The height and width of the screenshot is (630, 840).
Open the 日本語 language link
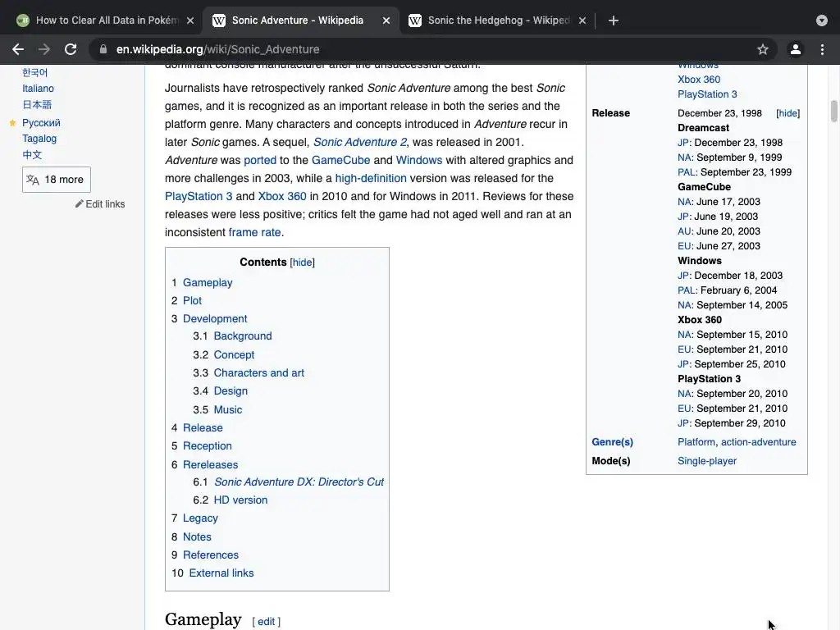[x=37, y=104]
